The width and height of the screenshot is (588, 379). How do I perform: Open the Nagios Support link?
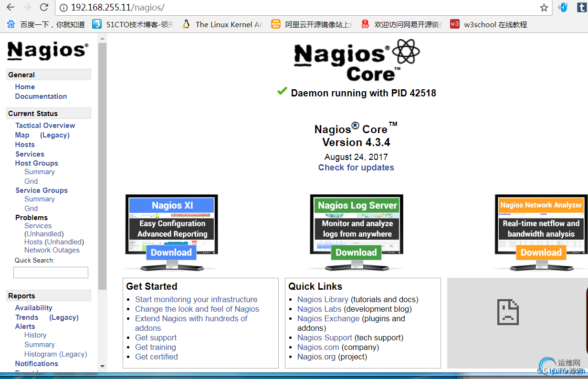(325, 338)
